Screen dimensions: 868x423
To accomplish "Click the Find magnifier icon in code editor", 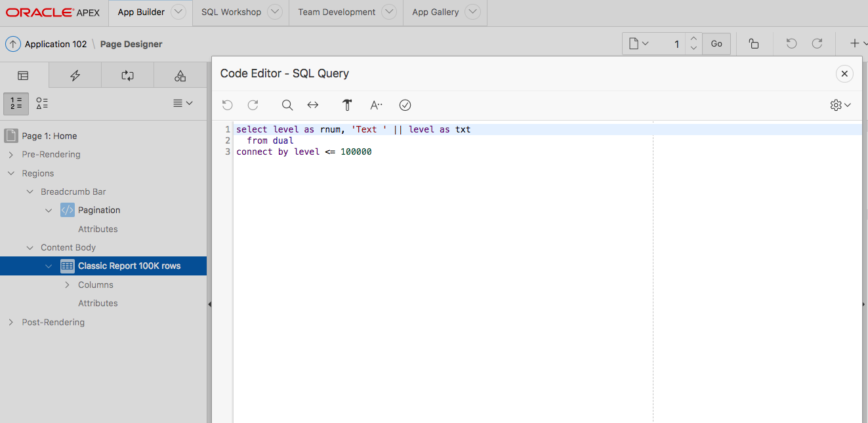I will click(287, 105).
